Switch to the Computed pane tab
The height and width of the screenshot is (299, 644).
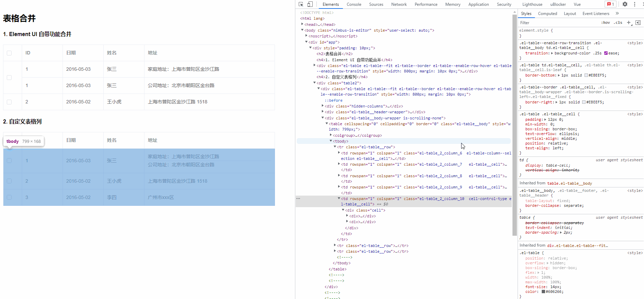pos(547,14)
